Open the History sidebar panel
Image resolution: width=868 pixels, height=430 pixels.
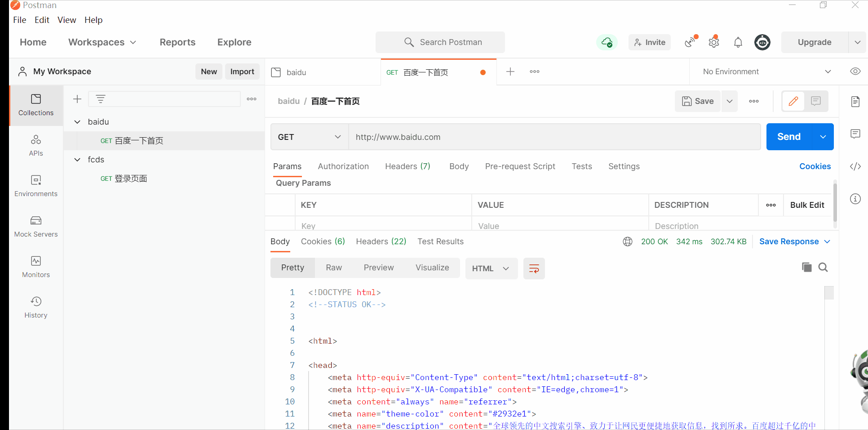[36, 308]
